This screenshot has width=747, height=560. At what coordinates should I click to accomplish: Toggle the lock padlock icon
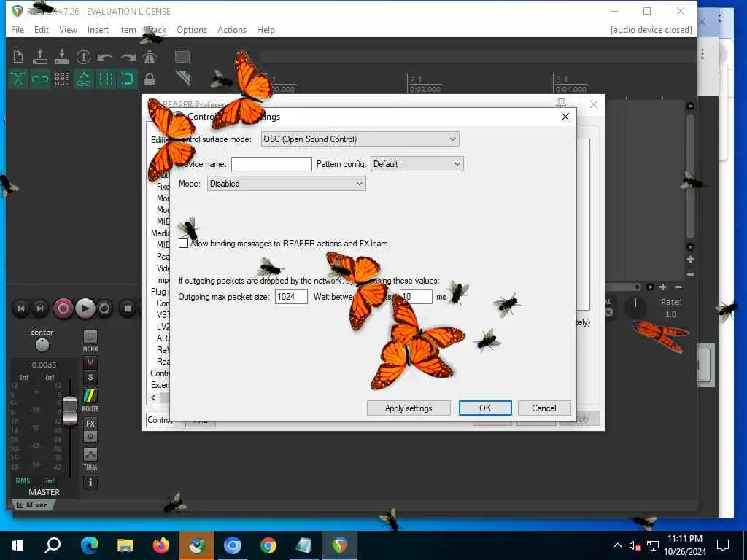(x=150, y=79)
